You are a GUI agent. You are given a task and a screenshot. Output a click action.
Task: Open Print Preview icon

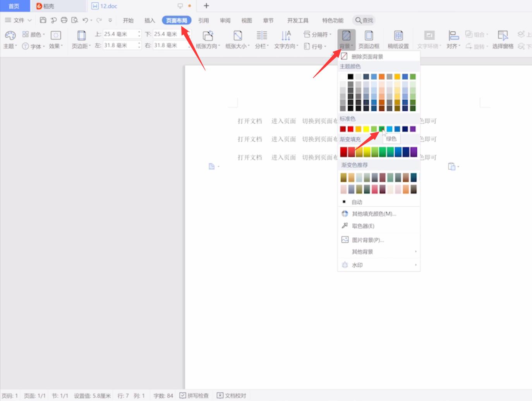tap(75, 20)
